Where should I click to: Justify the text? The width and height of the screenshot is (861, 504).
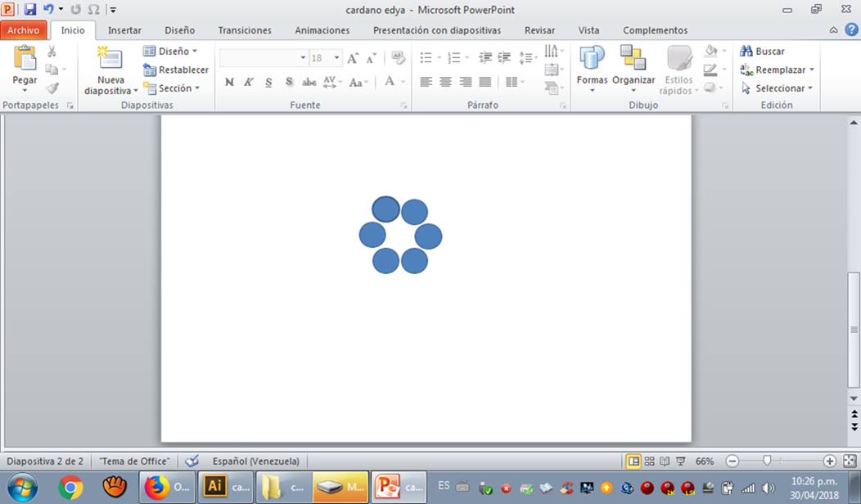(x=485, y=83)
